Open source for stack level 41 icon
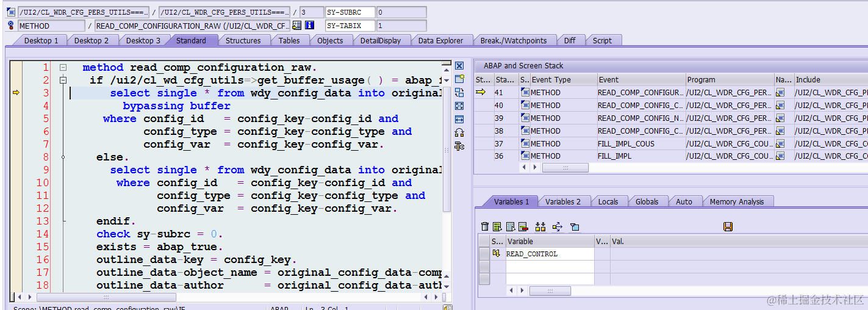 (525, 92)
